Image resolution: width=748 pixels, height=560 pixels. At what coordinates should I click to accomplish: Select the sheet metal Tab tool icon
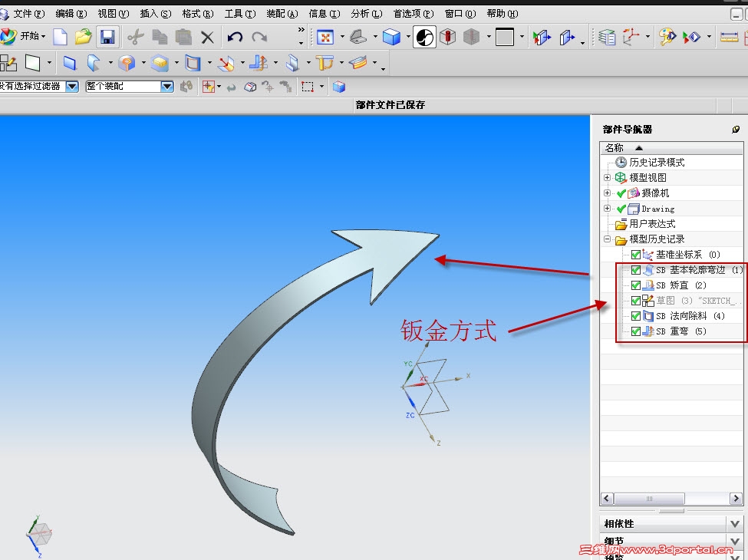click(x=70, y=62)
